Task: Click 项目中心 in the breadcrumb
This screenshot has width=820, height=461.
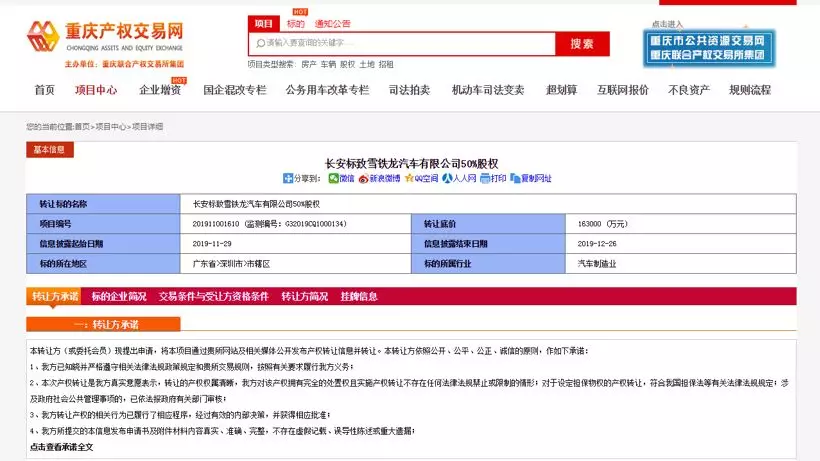Action: click(x=110, y=126)
